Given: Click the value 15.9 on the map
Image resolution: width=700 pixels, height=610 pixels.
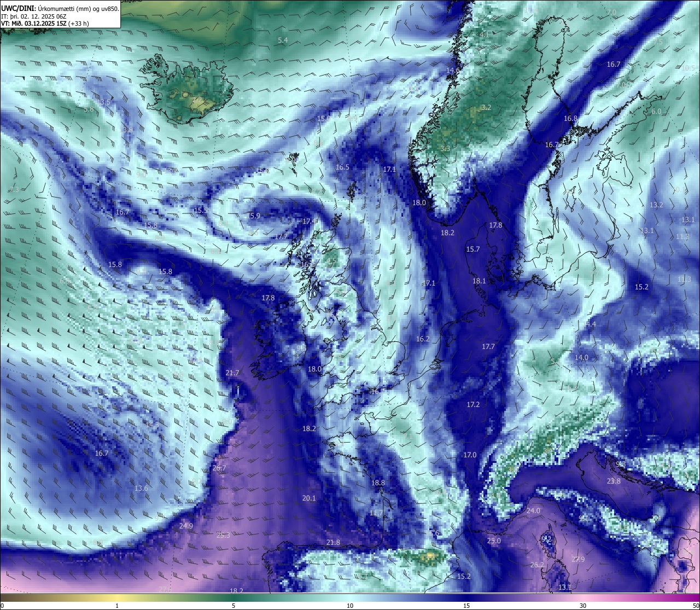Looking at the screenshot, I should point(253,216).
